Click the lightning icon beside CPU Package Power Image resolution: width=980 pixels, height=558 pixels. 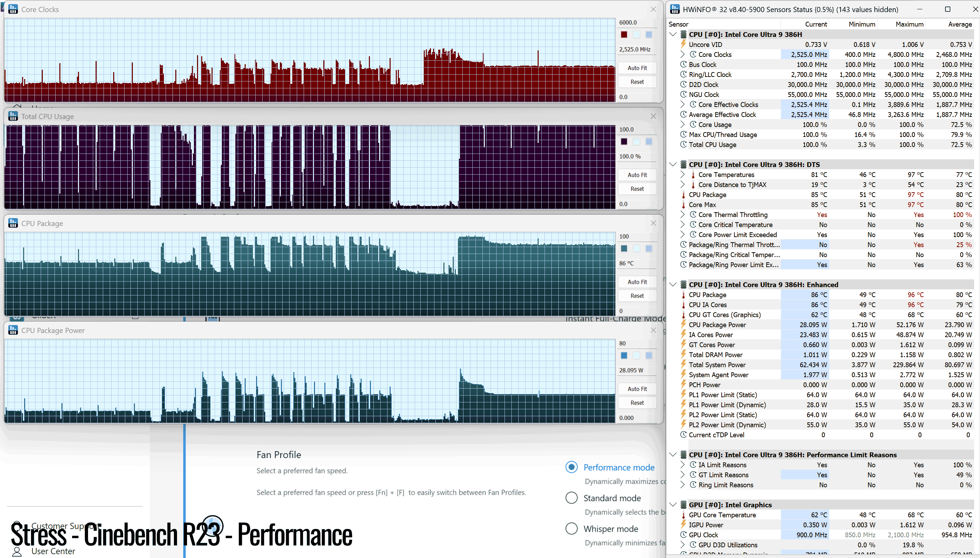684,325
